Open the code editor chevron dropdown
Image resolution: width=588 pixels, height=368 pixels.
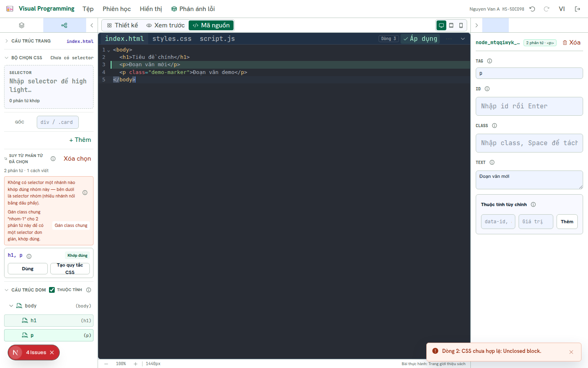point(463,39)
